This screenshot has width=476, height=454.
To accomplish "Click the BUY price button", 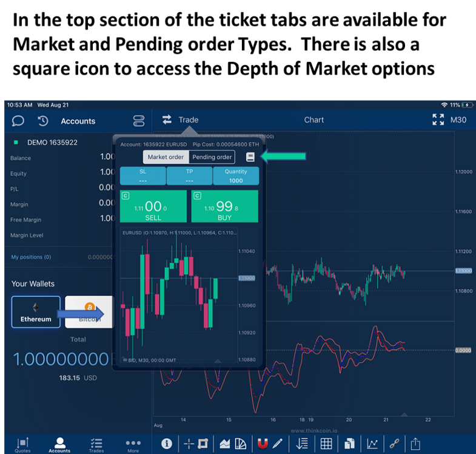I will [224, 206].
